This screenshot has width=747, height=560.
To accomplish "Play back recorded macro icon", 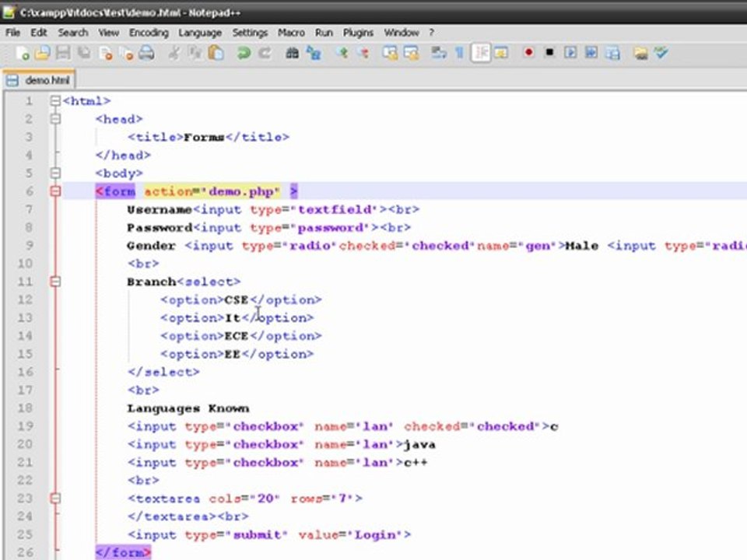I will (x=570, y=53).
